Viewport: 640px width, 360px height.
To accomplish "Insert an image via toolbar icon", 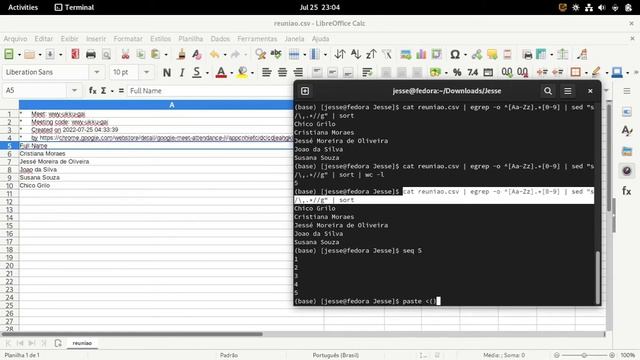I will [405, 54].
